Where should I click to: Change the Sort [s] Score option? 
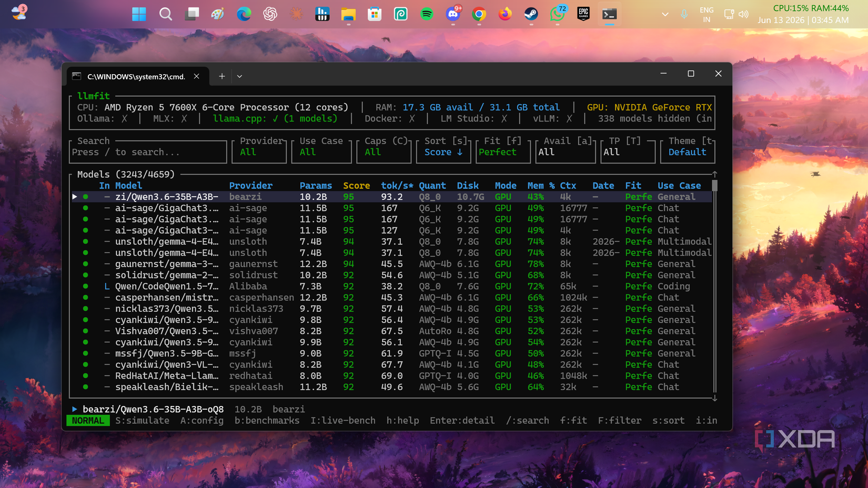(x=443, y=152)
